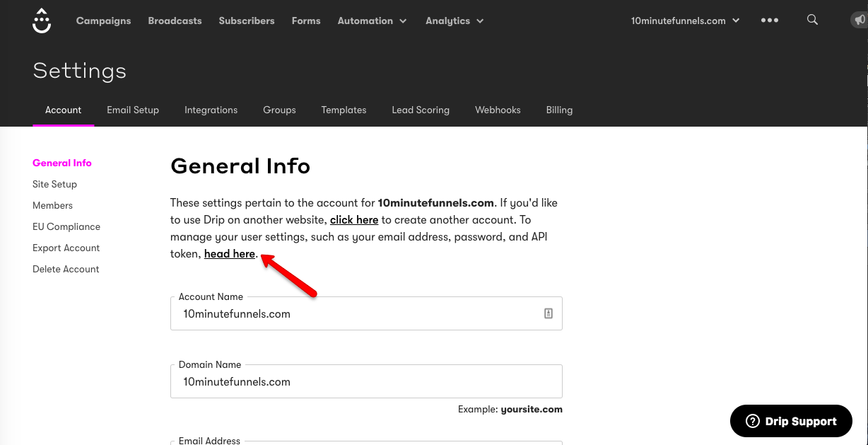Open Broadcasts in top navigation
The image size is (868, 445).
click(175, 21)
